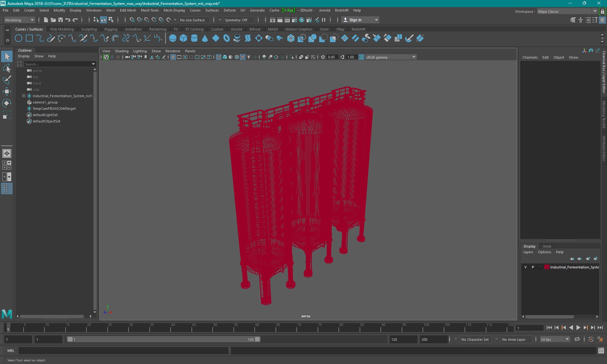607x364 pixels.
Task: Toggle playback P box for Industrial_Fermentation layer
Action: [x=533, y=267]
